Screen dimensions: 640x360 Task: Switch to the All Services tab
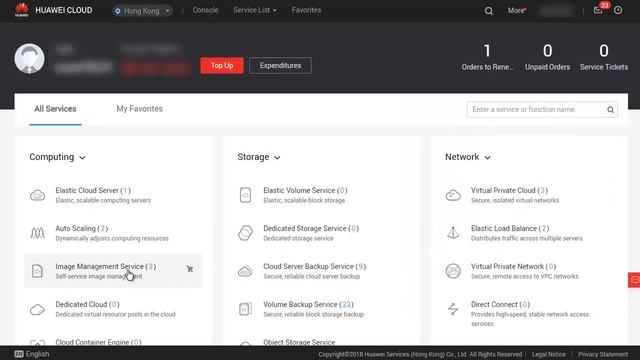(55, 109)
